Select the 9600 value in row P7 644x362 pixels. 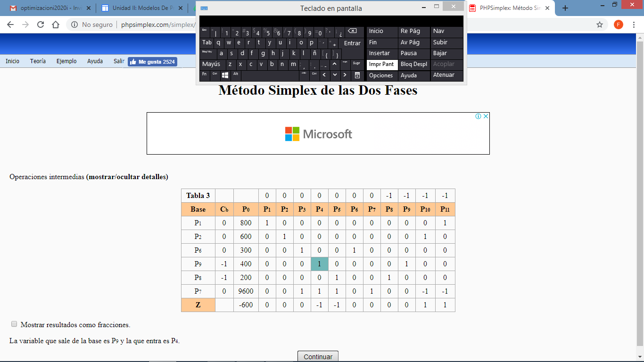point(246,291)
